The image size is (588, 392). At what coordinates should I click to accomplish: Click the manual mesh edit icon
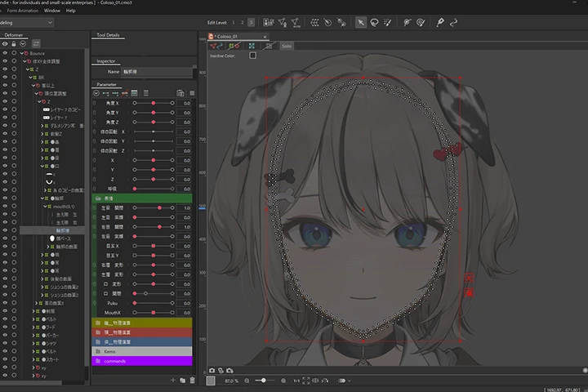[x=283, y=23]
